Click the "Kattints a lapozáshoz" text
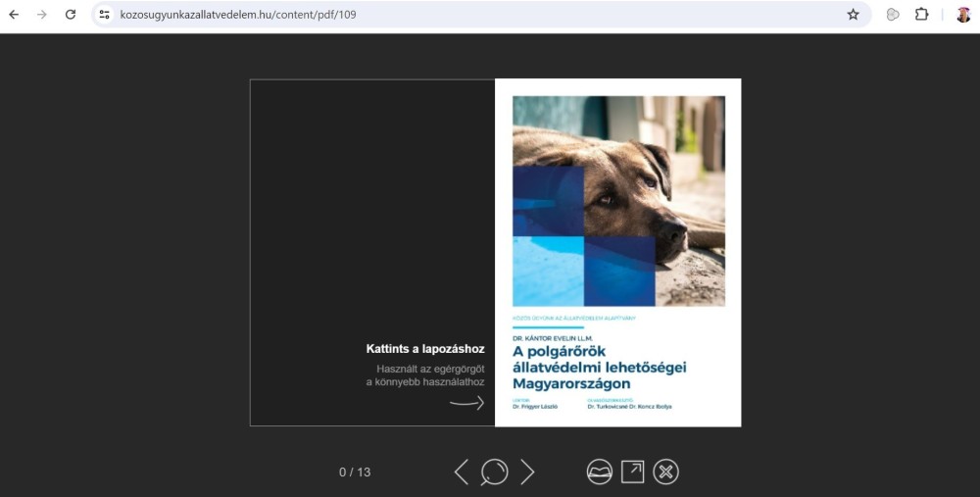980x497 pixels. click(425, 349)
